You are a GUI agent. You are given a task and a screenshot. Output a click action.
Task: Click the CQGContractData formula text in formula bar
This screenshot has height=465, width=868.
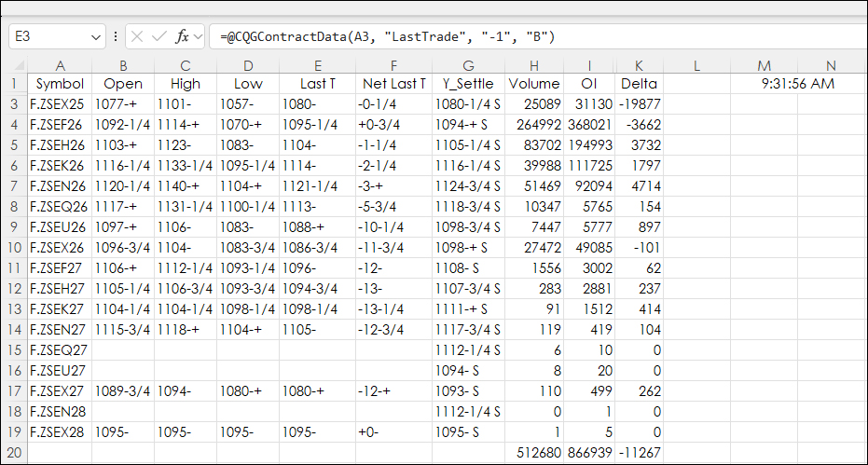[x=387, y=36]
